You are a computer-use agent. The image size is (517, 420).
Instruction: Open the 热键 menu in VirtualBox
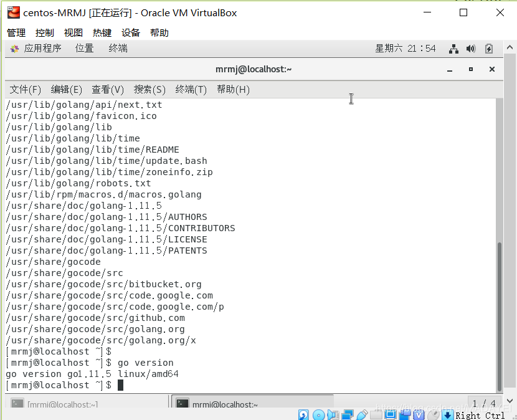(x=102, y=32)
